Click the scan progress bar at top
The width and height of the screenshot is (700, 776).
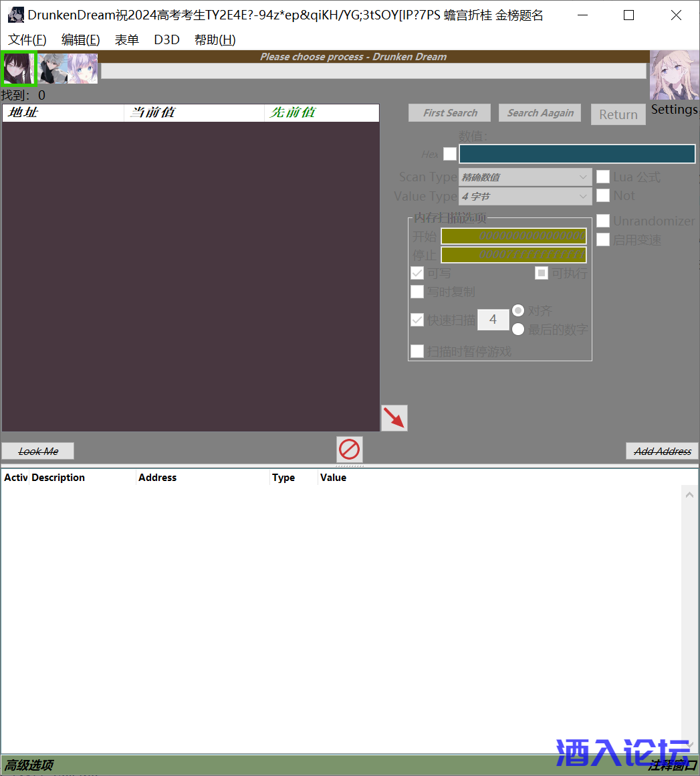[373, 71]
